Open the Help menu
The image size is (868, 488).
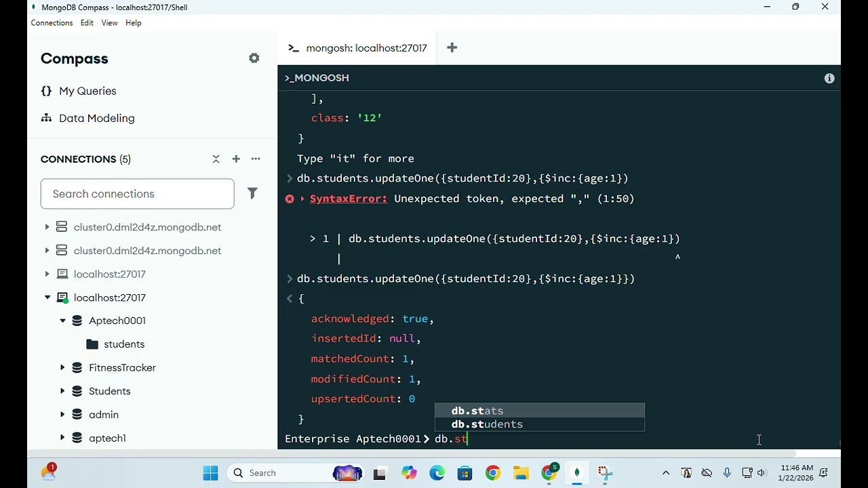[134, 23]
